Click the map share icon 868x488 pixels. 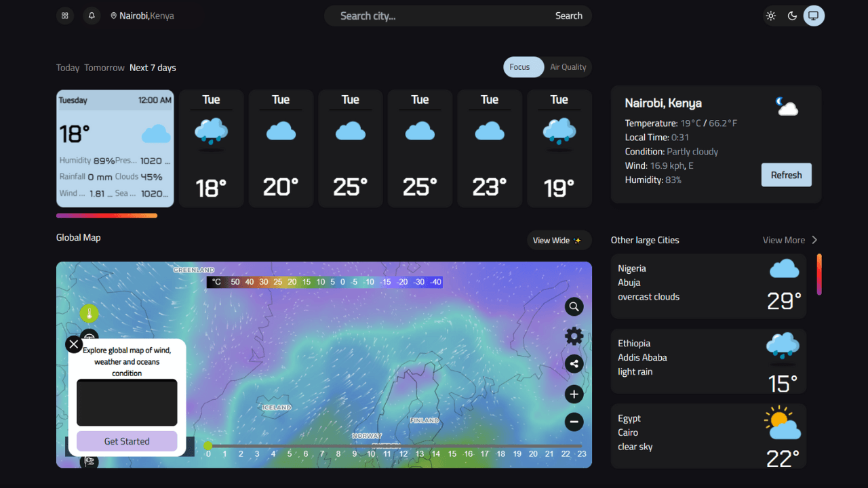coord(574,364)
